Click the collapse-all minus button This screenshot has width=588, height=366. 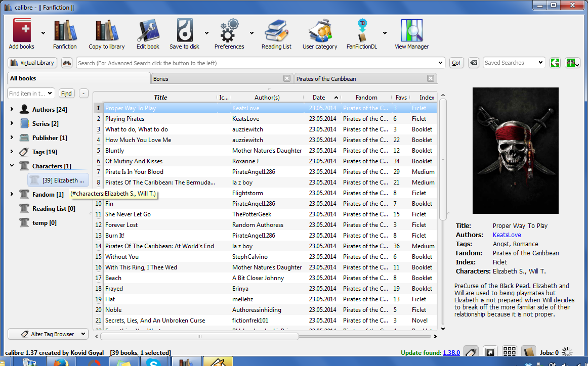coord(83,94)
